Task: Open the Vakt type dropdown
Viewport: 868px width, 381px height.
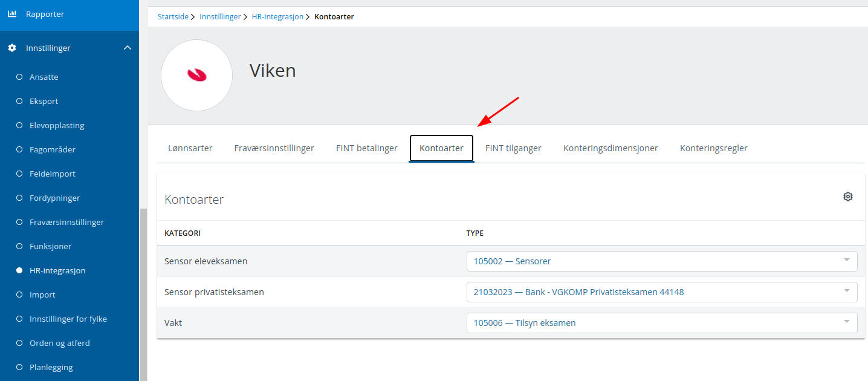Action: (662, 323)
